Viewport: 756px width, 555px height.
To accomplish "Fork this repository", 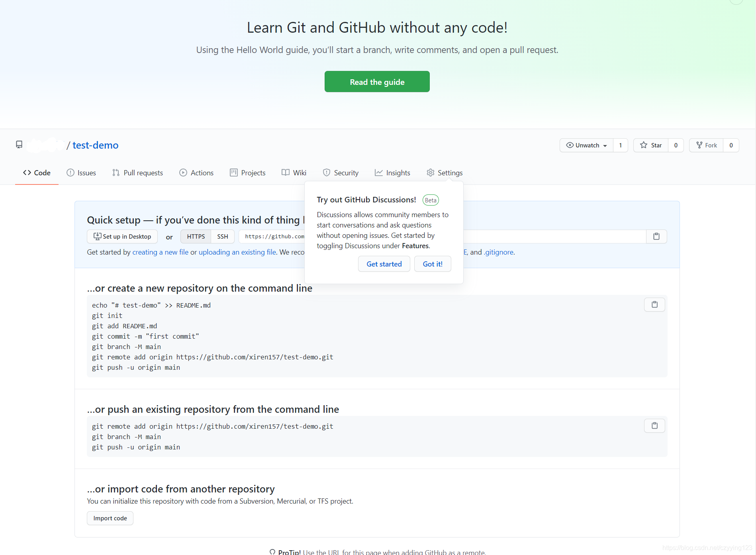I will (x=706, y=145).
